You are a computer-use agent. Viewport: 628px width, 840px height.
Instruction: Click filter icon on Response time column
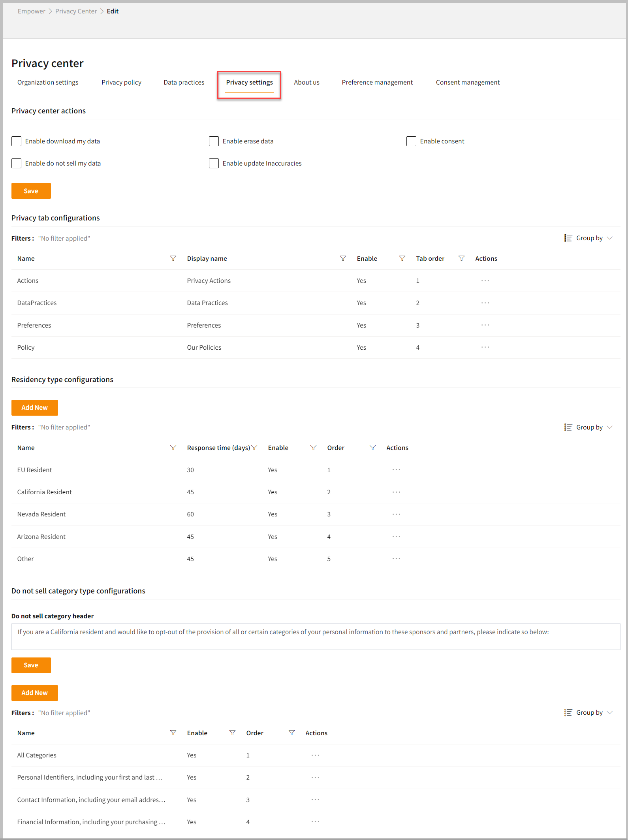254,448
